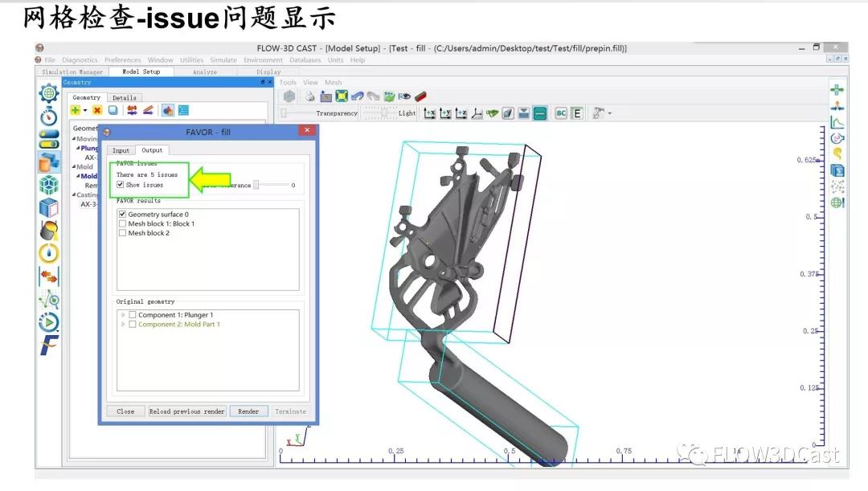Uncheck Geometry surface 0 checkbox
The image size is (868, 491).
point(122,215)
